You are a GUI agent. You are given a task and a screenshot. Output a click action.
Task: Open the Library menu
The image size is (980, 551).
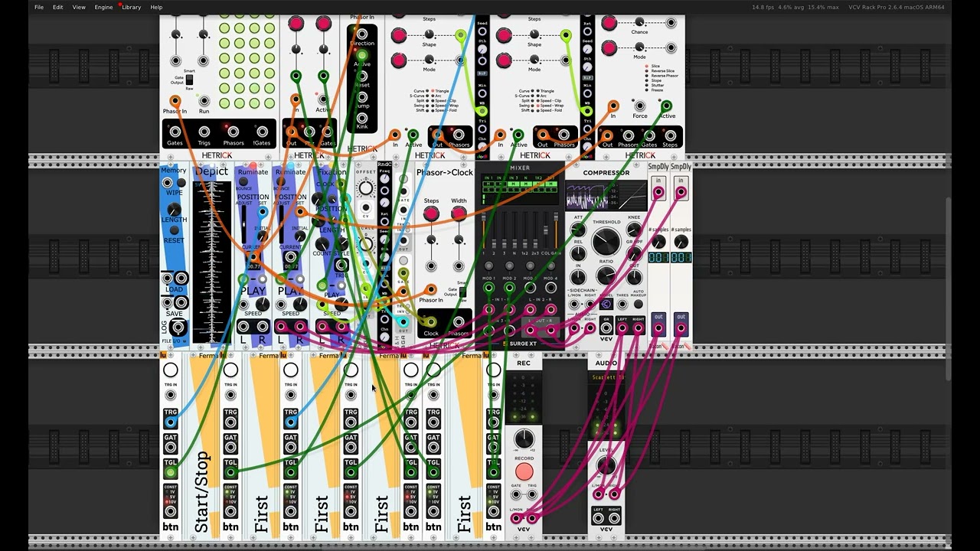coord(131,7)
